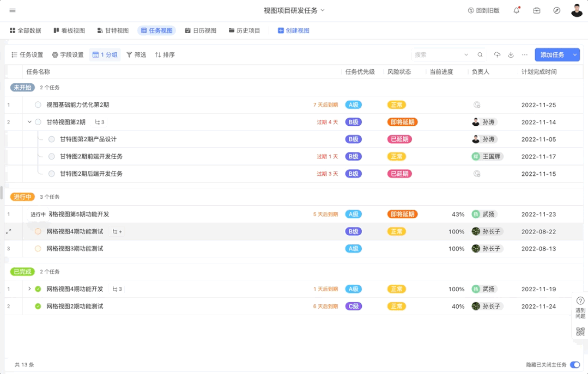588x374 pixels.
Task: Click the 回到旧版 button
Action: coord(483,10)
